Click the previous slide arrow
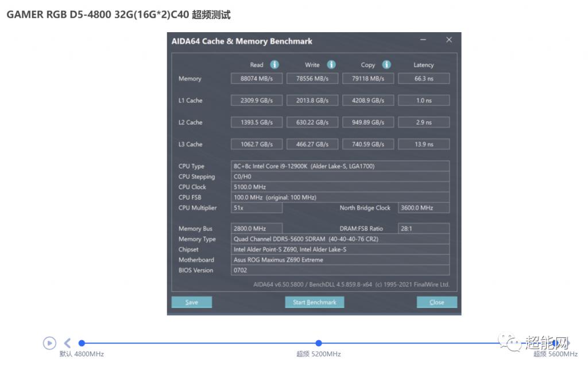Viewport: 588px width, 369px height. point(67,343)
